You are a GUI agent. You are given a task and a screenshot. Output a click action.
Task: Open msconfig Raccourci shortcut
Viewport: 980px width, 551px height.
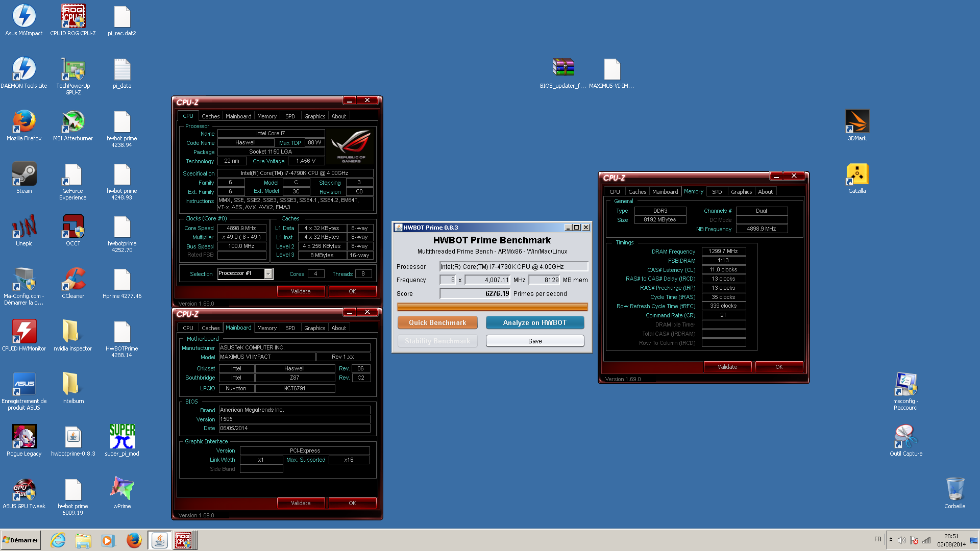point(906,391)
